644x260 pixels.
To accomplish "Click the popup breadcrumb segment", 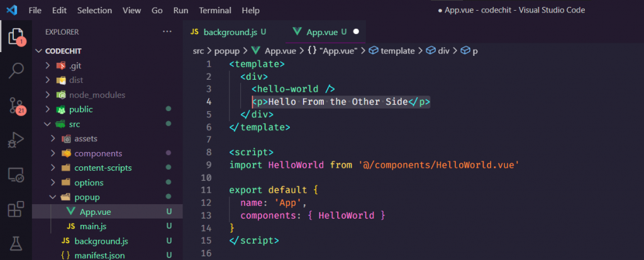I will tap(226, 51).
